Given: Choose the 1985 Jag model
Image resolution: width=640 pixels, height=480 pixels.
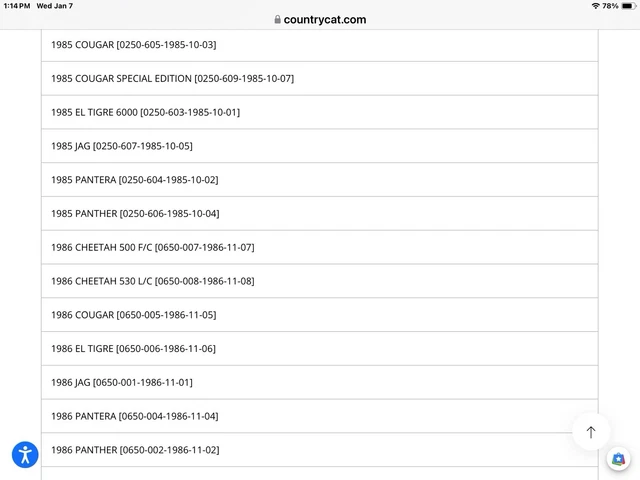Looking at the screenshot, I should click(121, 146).
